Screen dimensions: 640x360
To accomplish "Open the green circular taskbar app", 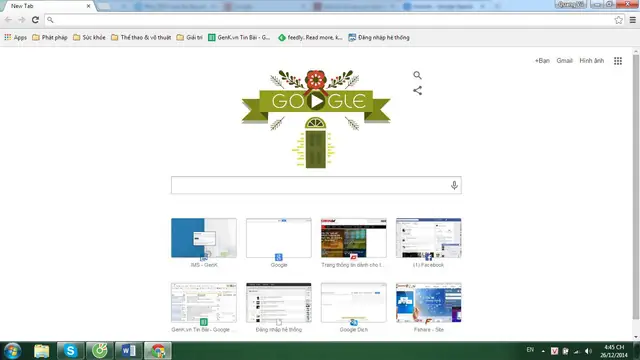I will (100, 351).
